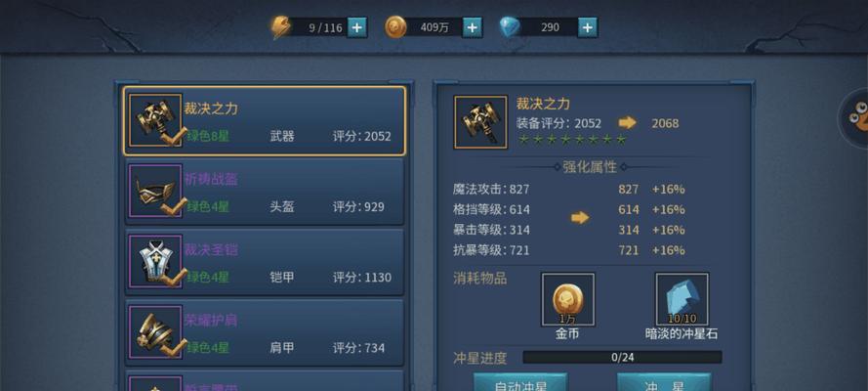
Task: Click the 自动冲星 button
Action: pos(520,383)
